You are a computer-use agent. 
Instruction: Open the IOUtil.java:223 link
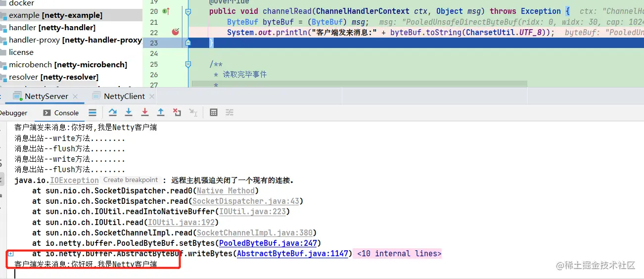[252, 212]
